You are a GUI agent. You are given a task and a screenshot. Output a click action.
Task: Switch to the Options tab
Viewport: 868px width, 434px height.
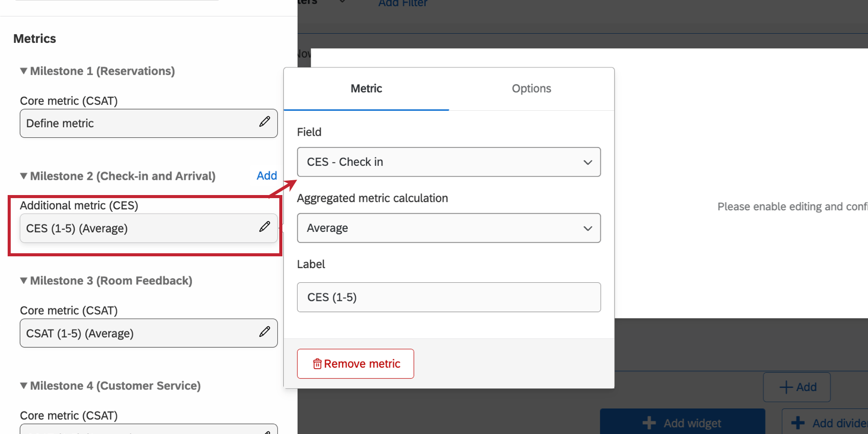click(x=531, y=88)
